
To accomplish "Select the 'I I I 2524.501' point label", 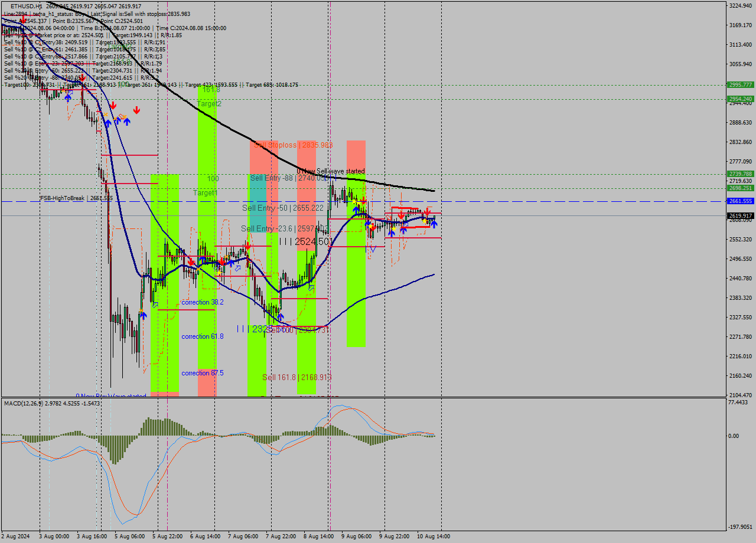I will (305, 241).
